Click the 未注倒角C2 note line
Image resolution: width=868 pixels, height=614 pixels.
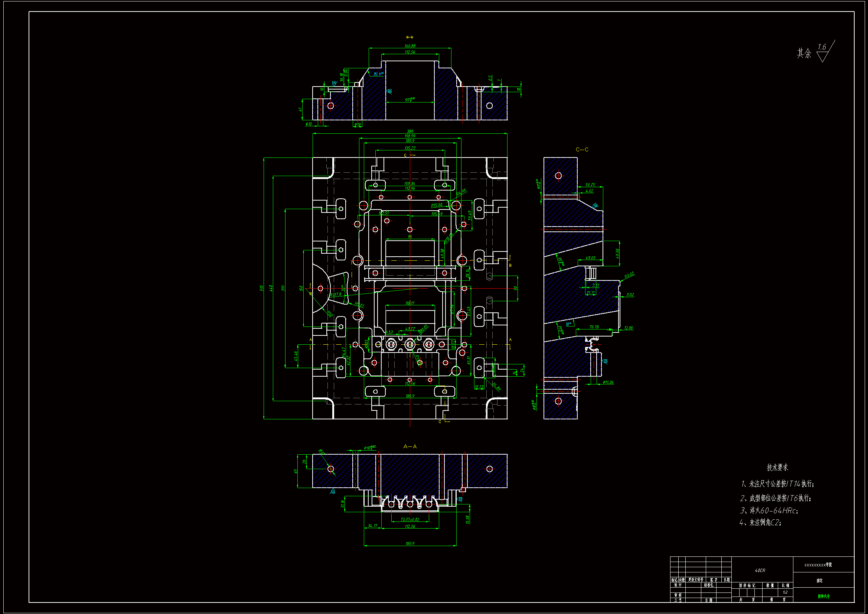(760, 523)
